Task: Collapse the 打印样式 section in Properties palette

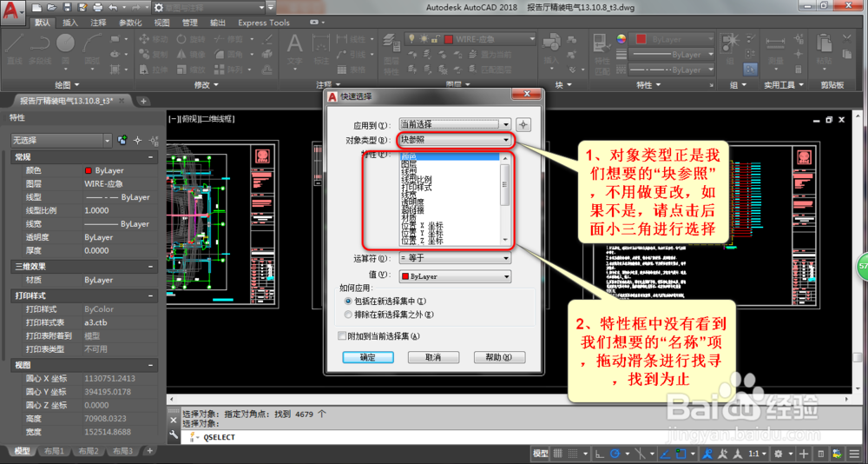Action: [x=150, y=296]
